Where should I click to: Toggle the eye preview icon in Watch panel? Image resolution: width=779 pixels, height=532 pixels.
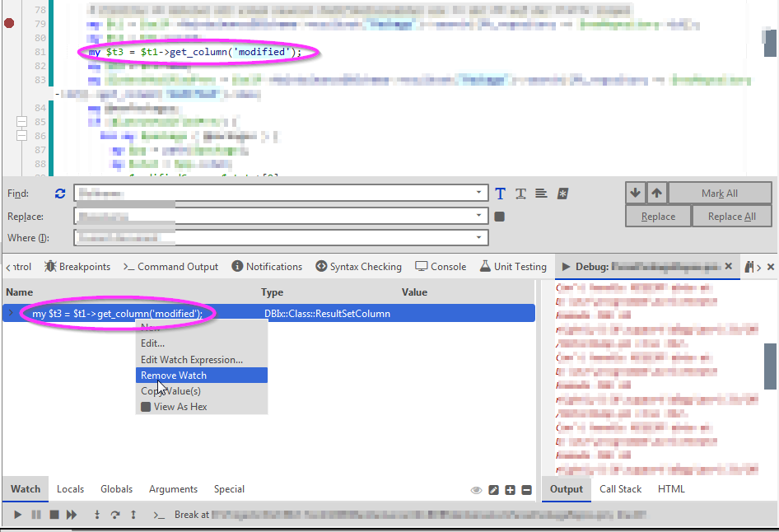(x=476, y=489)
